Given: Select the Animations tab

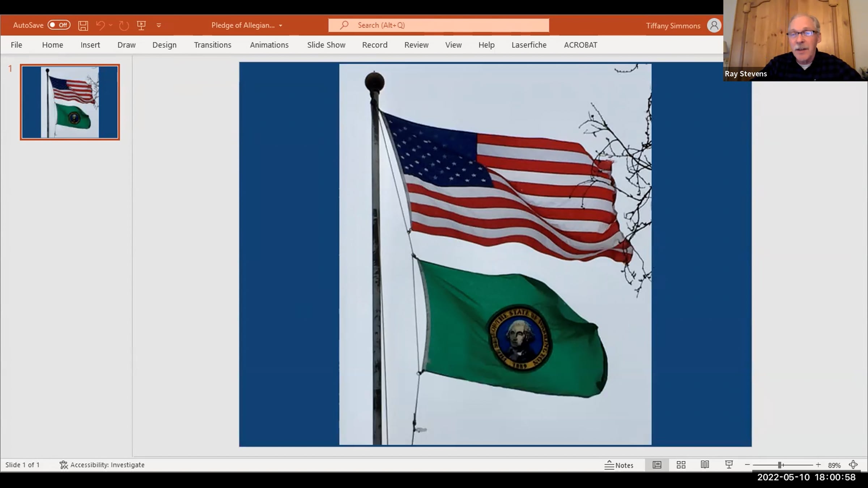Looking at the screenshot, I should coord(269,45).
